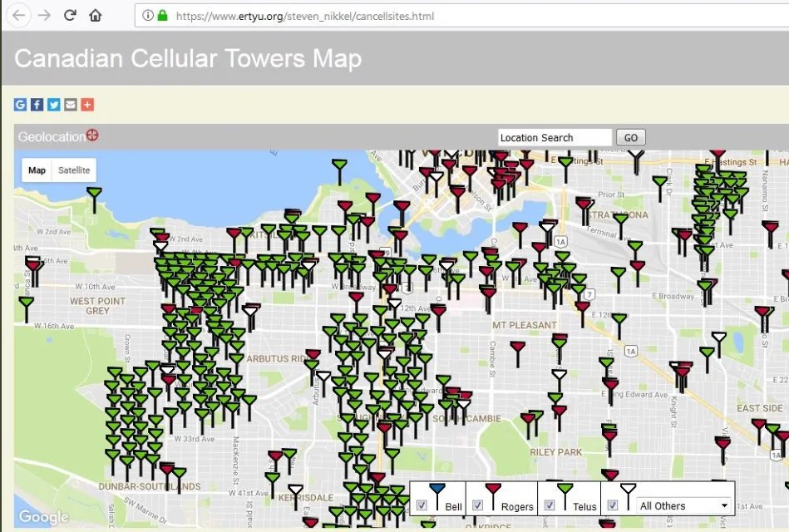Select green tower marker left of W 16th Ave
The height and width of the screenshot is (532, 789).
click(26, 309)
